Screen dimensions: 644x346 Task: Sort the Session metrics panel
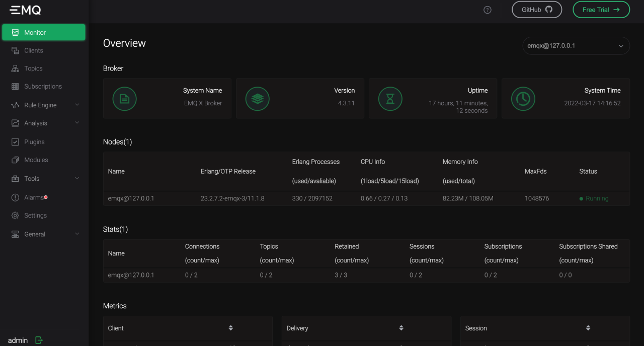click(588, 328)
